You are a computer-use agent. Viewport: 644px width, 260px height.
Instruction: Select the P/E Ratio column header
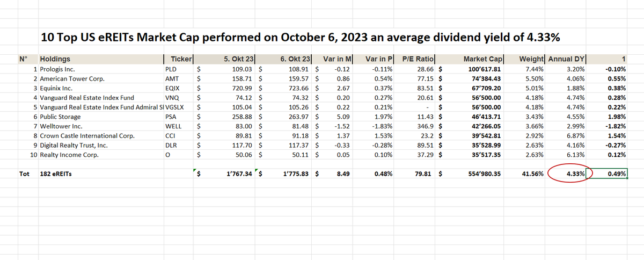[x=418, y=59]
